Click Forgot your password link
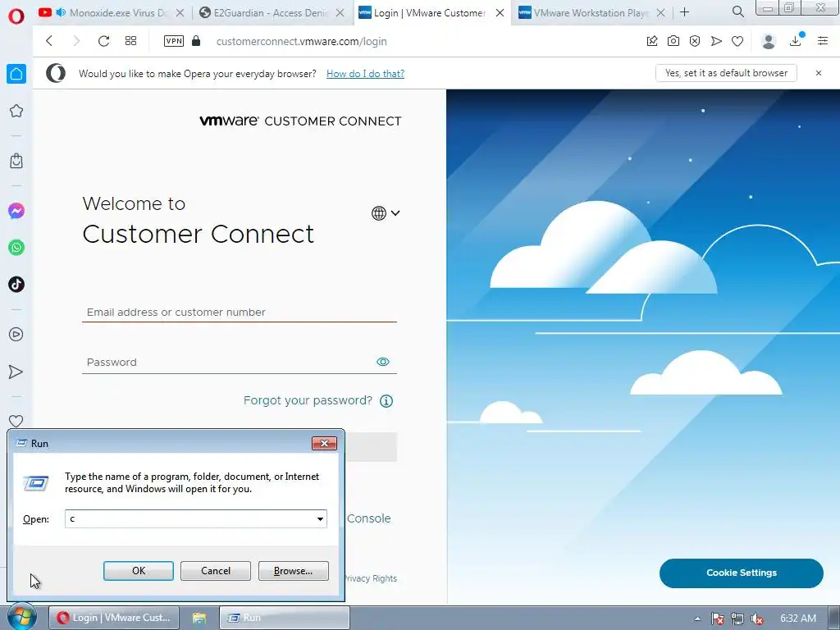 point(308,400)
